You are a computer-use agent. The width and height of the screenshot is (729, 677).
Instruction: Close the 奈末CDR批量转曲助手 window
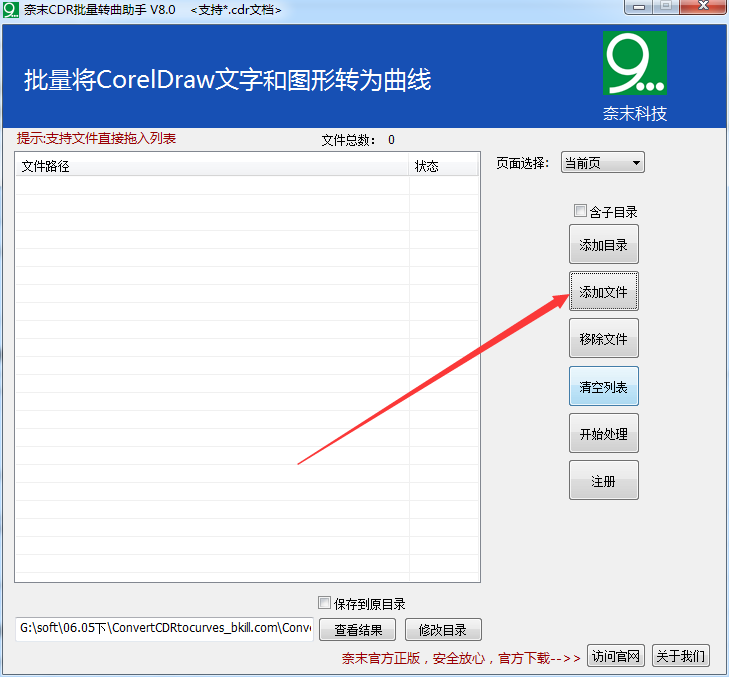702,7
